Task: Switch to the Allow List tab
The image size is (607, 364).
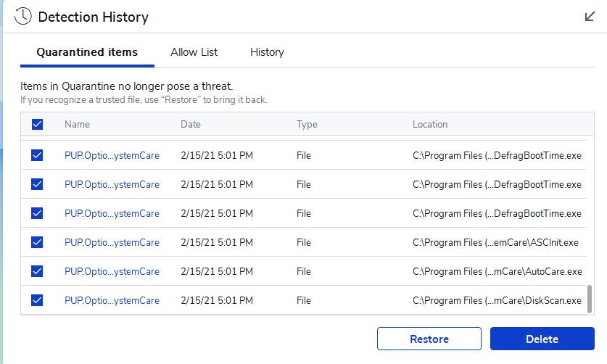Action: click(194, 52)
